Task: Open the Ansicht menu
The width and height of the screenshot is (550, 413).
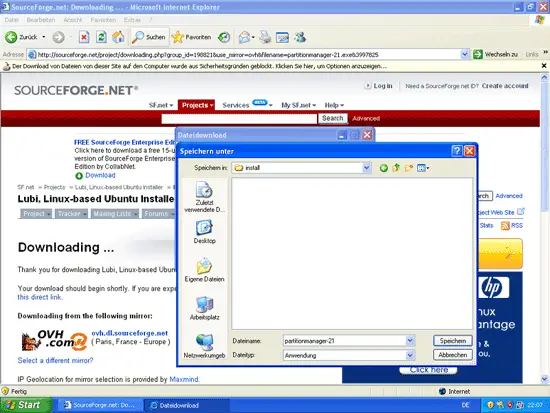Action: tap(73, 20)
